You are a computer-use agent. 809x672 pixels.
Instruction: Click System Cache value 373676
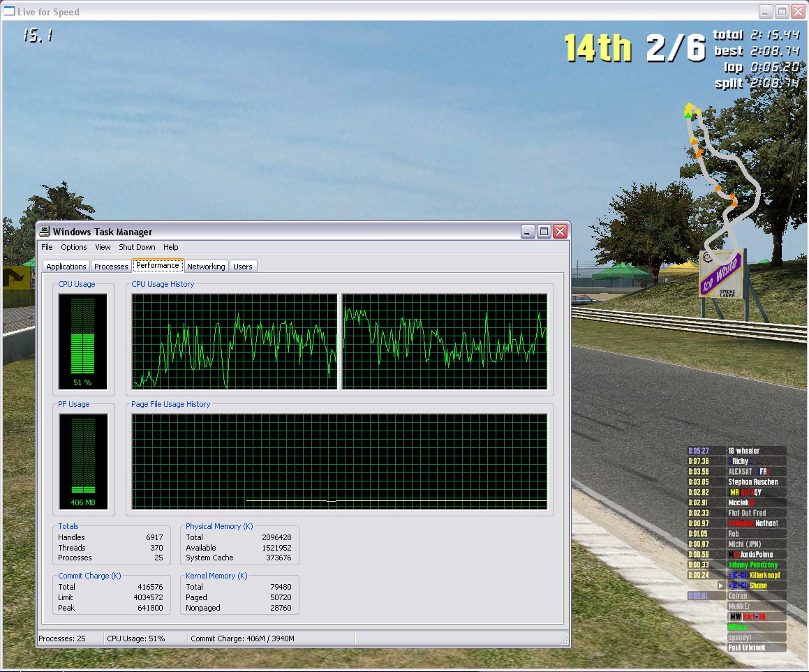point(279,558)
